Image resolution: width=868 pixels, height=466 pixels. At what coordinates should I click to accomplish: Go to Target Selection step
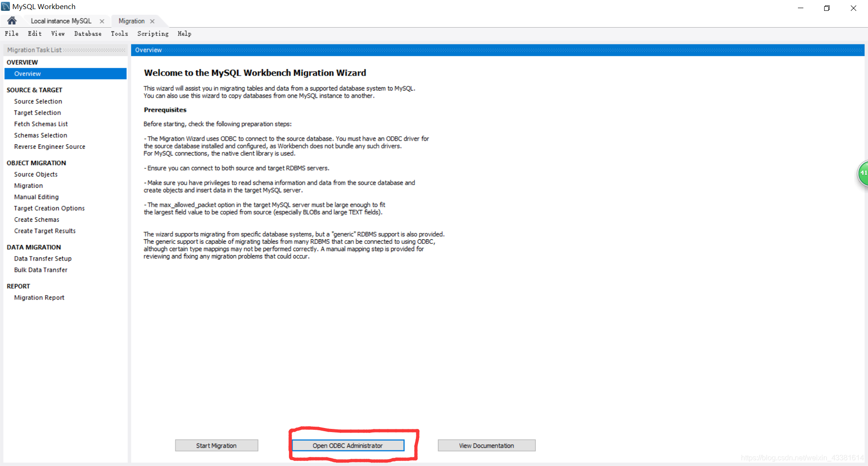click(38, 113)
